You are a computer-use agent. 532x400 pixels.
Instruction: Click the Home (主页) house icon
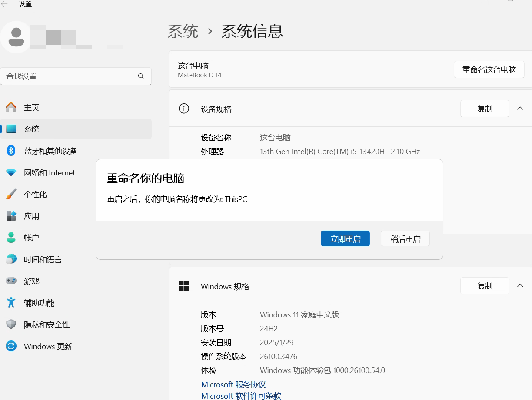pyautogui.click(x=11, y=107)
